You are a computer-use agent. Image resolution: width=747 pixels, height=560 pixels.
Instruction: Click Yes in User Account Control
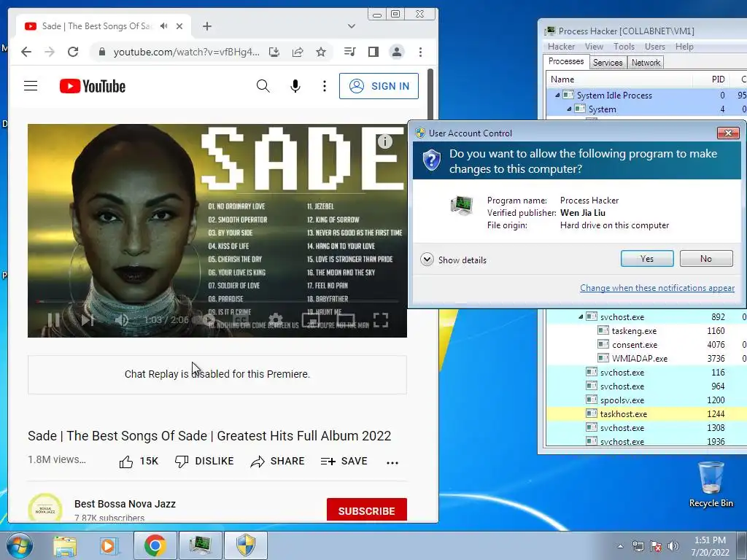(647, 259)
